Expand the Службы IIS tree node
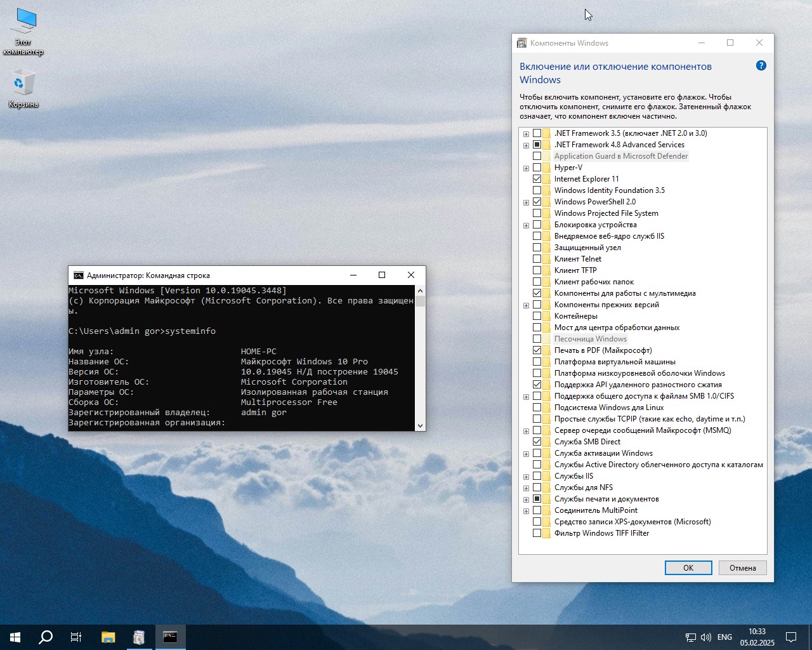Image resolution: width=812 pixels, height=650 pixels. click(526, 477)
